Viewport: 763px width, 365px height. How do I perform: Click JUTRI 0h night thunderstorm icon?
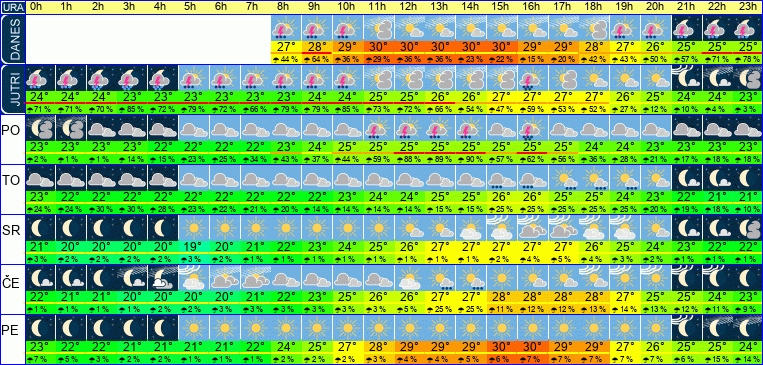pos(40,79)
